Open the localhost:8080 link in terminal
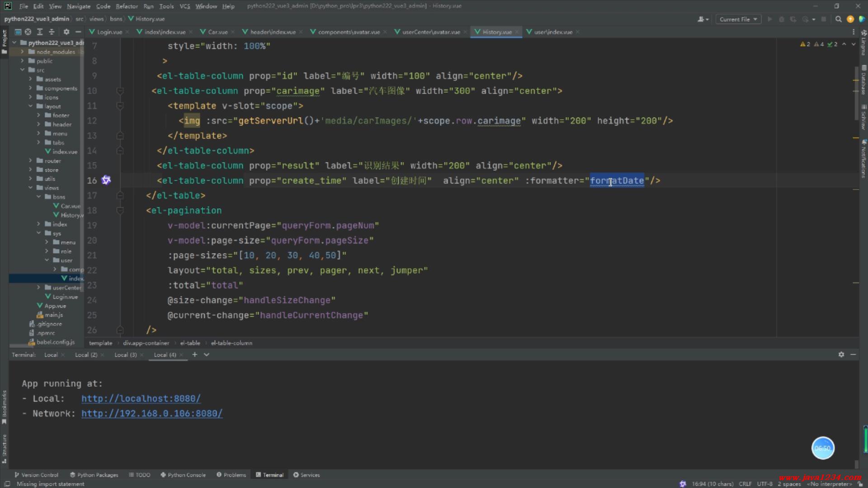The height and width of the screenshot is (488, 868). pos(141,399)
